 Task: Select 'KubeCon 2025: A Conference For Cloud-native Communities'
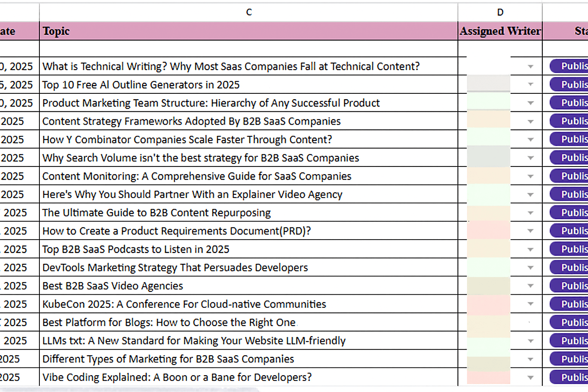(249, 304)
